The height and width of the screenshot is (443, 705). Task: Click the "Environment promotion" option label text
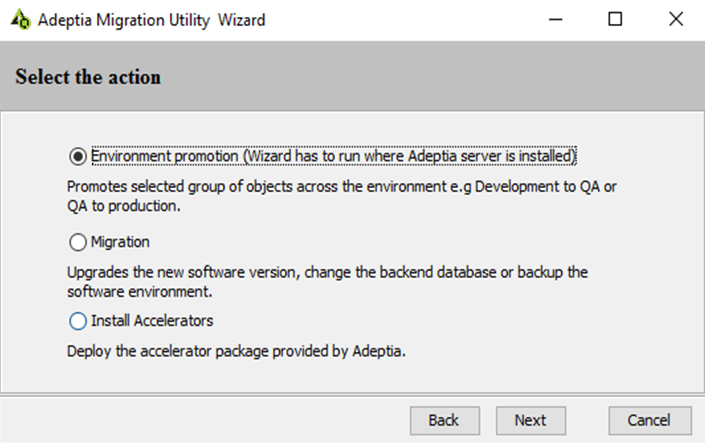click(x=334, y=157)
